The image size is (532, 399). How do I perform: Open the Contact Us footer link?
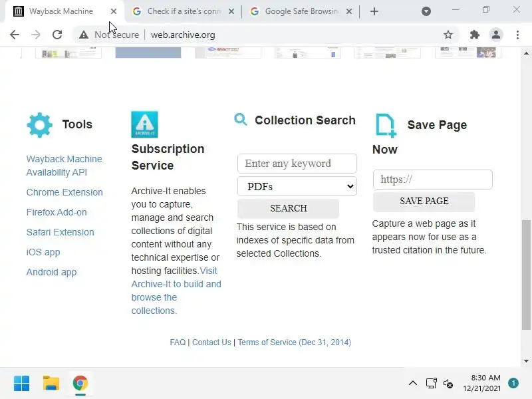click(211, 342)
